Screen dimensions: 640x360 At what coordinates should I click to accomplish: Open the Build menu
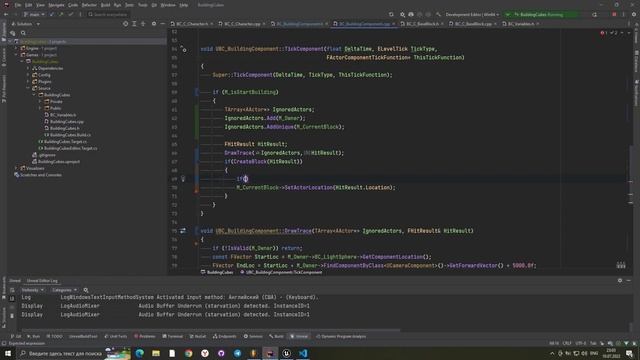point(105,5)
